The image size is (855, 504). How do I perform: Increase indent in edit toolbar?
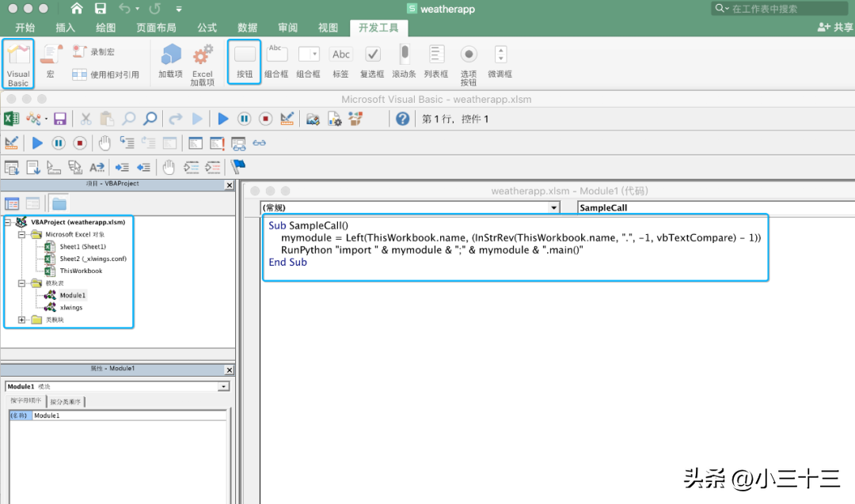(122, 167)
